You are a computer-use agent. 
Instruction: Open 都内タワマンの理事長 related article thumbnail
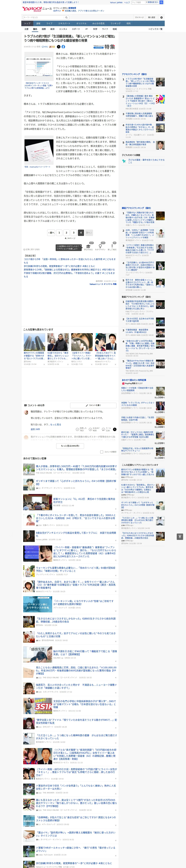pos(34,342)
